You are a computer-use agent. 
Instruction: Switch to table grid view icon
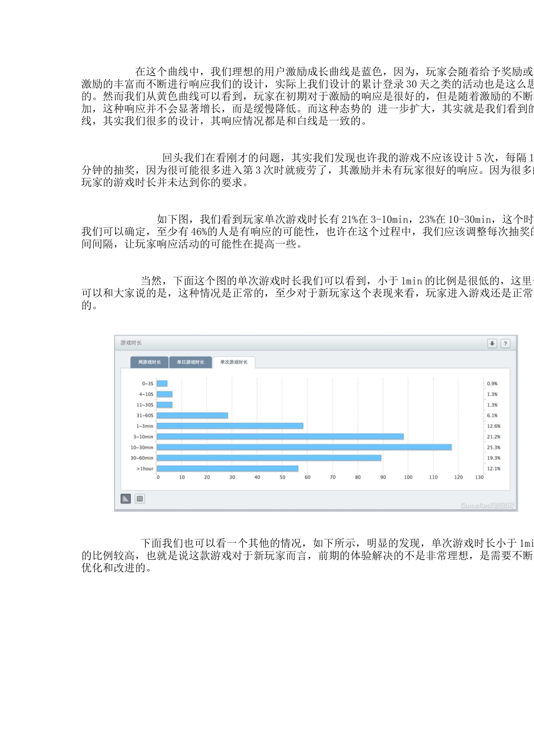140,498
